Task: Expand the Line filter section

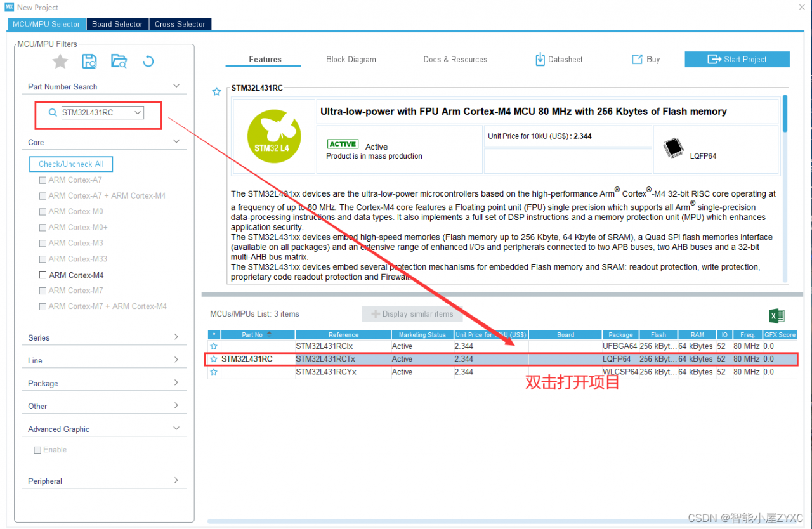Action: [x=176, y=360]
